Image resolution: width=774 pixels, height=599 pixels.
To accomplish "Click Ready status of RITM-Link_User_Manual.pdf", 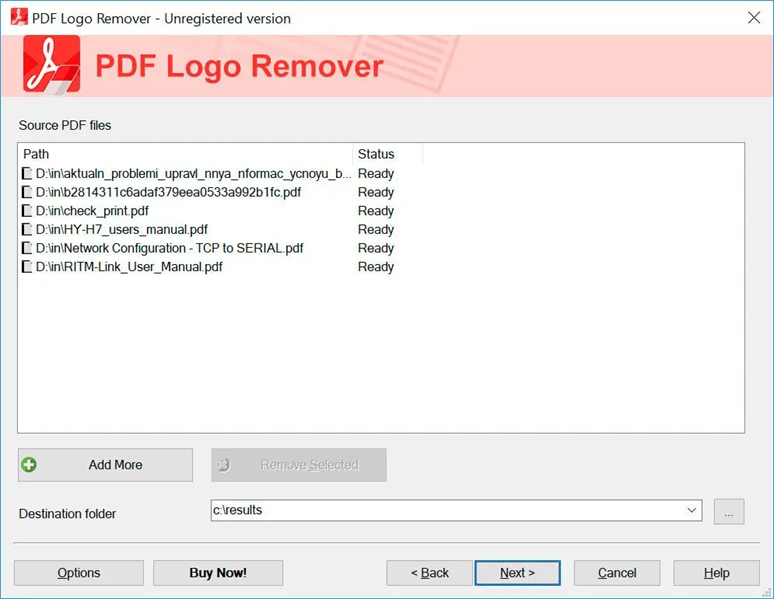I will coord(376,267).
